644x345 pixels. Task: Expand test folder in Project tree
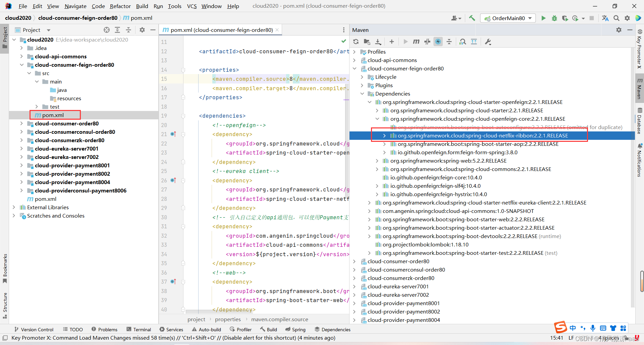coord(37,107)
